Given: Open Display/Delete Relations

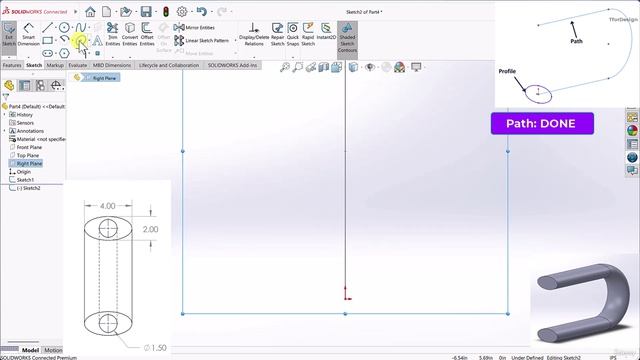Looking at the screenshot, I should click(x=254, y=35).
